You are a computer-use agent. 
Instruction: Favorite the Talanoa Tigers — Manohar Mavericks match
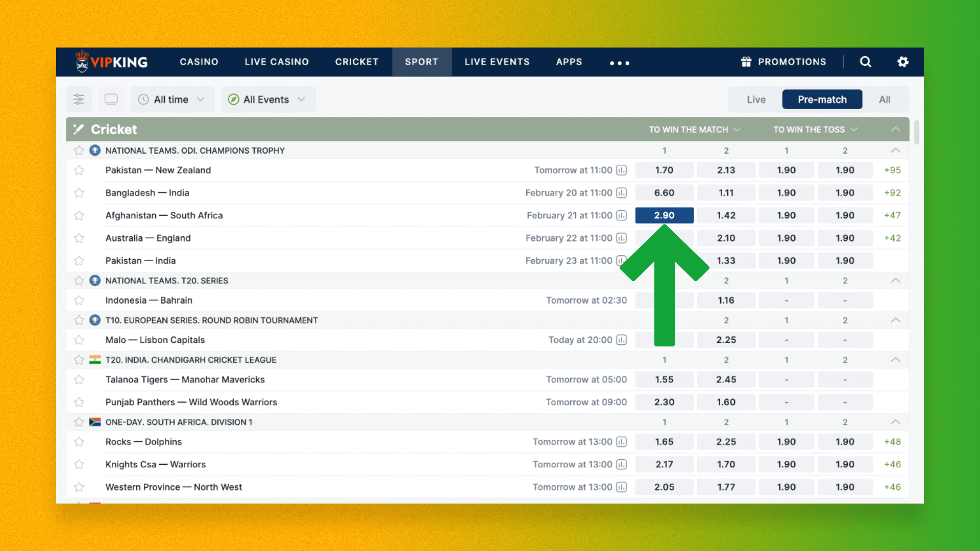pos(79,380)
